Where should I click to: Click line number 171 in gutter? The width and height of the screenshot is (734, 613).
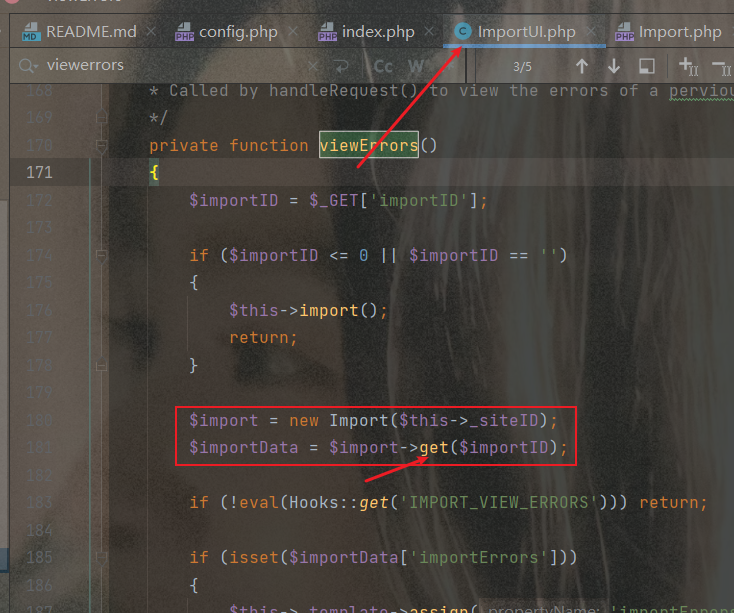39,173
